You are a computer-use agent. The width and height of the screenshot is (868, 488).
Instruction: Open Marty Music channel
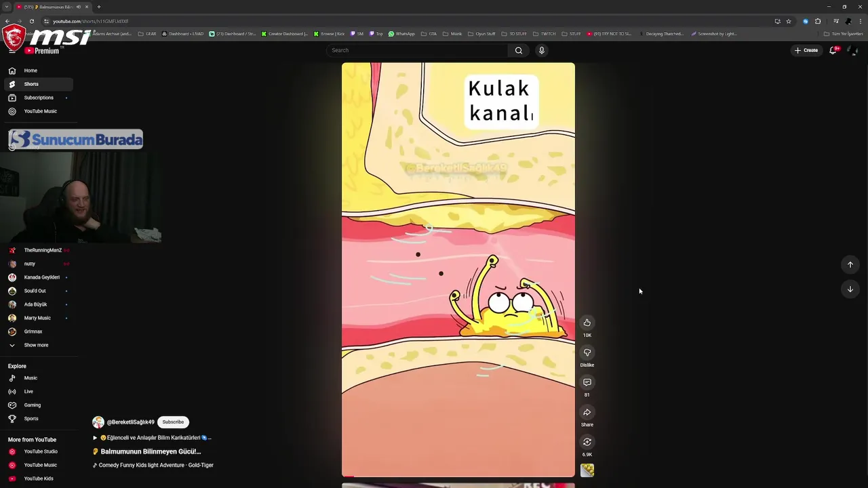point(38,318)
